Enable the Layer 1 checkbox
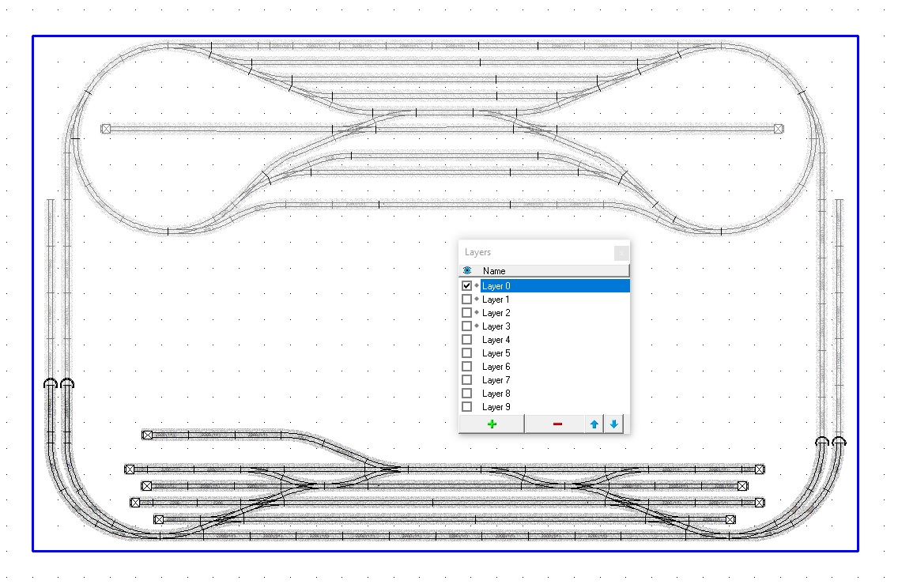Screen dimensions: 898x588 tap(467, 300)
